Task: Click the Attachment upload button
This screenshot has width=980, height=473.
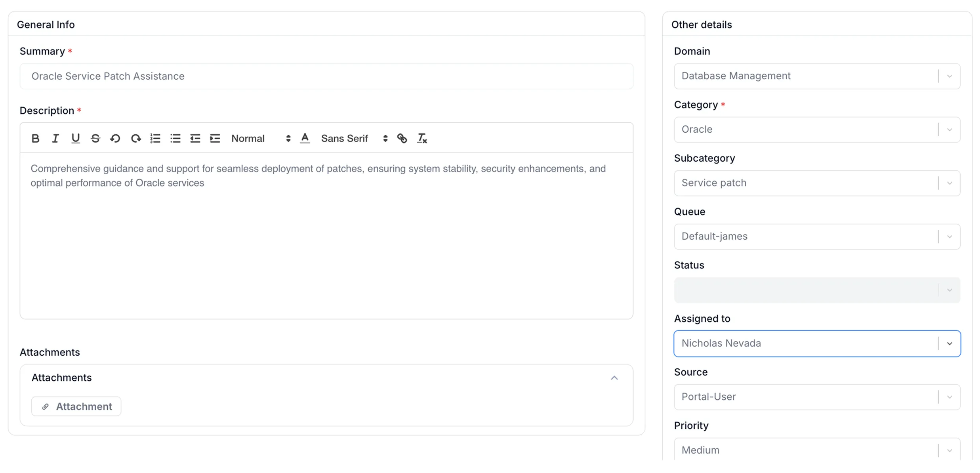Action: pyautogui.click(x=76, y=406)
